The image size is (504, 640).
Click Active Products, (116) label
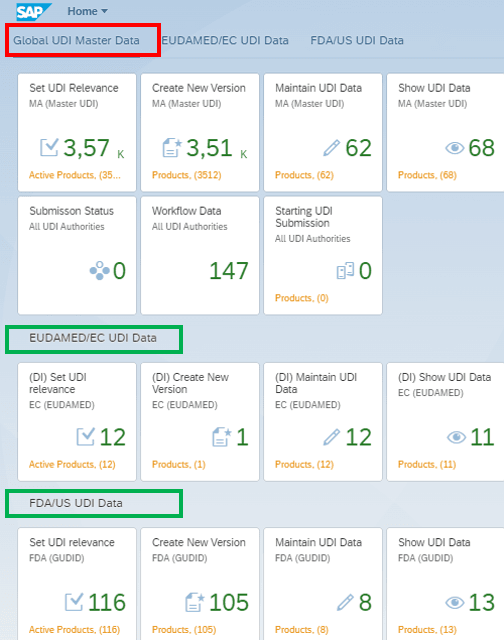click(75, 630)
